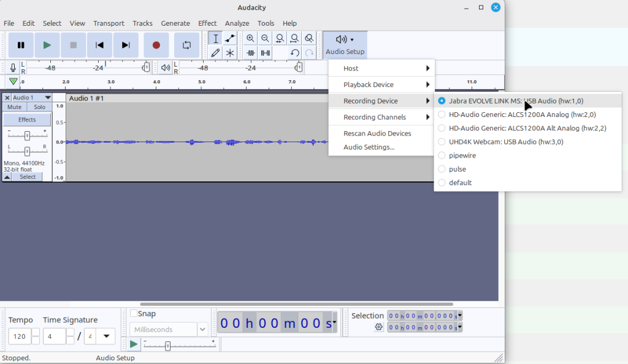Viewport: 628px width, 364px height.
Task: Open the Analyze menu
Action: (x=237, y=23)
